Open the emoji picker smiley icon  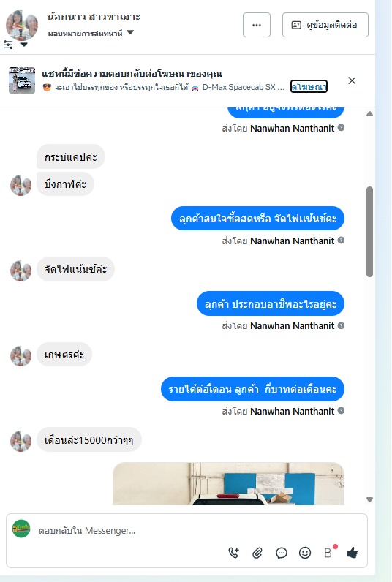click(x=305, y=553)
